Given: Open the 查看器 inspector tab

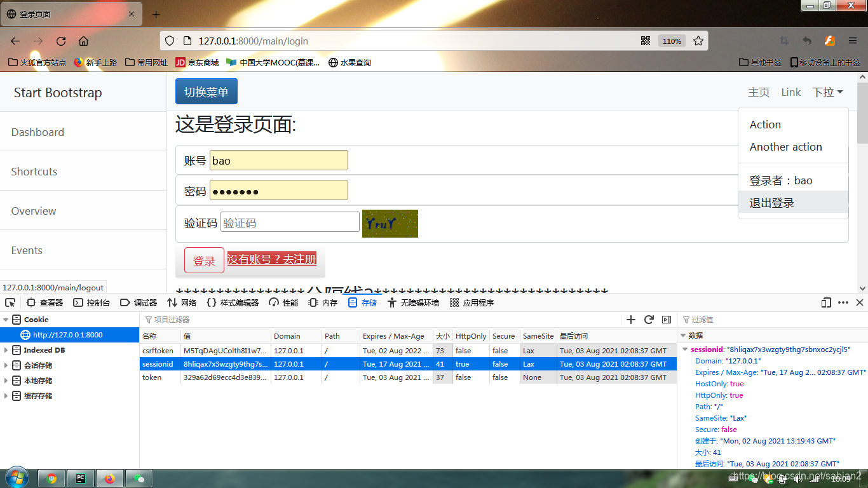Looking at the screenshot, I should [x=44, y=302].
